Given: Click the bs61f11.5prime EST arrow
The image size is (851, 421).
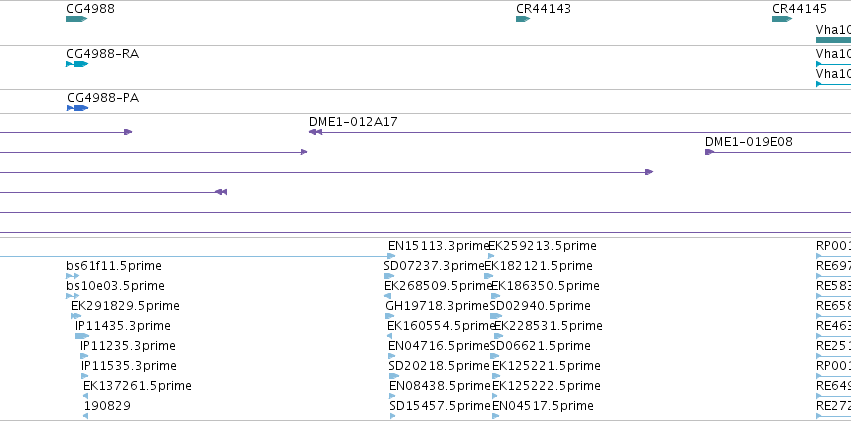Looking at the screenshot, I should point(72,276).
